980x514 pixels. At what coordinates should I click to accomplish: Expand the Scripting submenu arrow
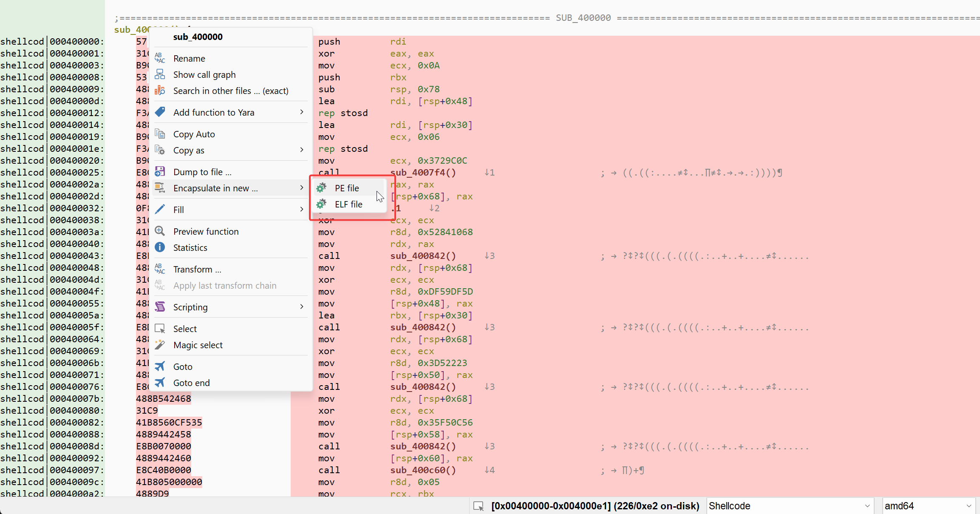(x=302, y=307)
